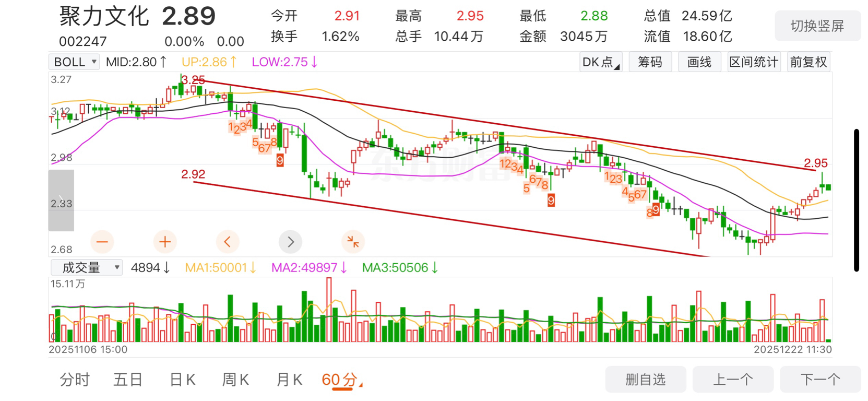Switch the 前复权 adjustment mode
This screenshot has width=868, height=401.
[x=808, y=62]
